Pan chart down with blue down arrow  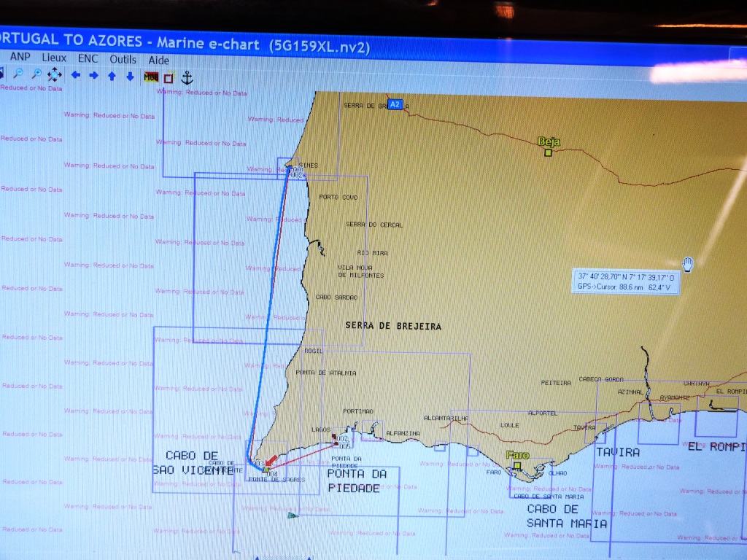[x=130, y=76]
